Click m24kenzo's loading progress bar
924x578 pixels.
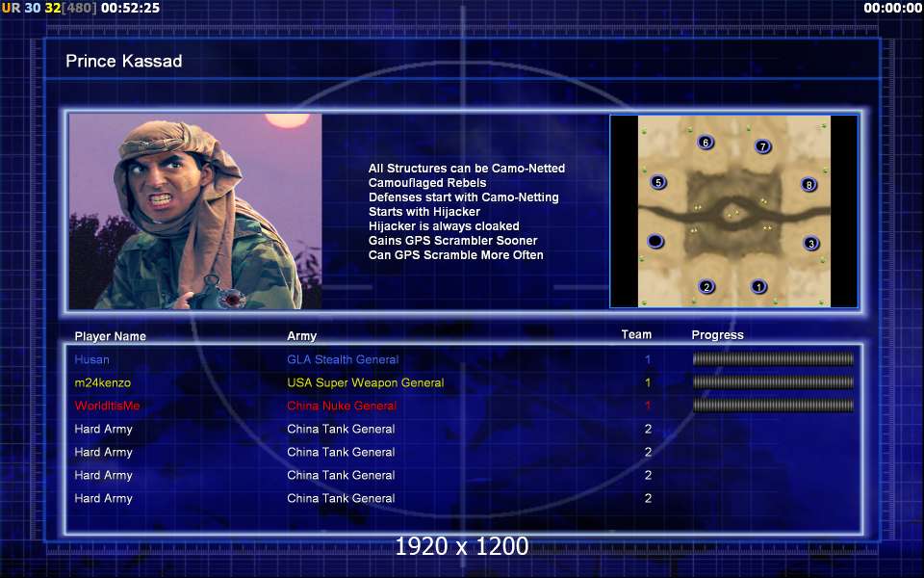[x=773, y=381]
